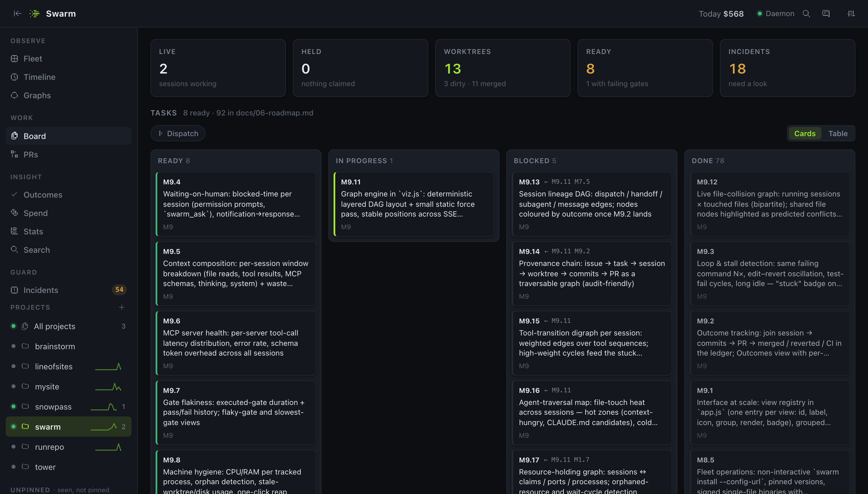
Task: Open the READY 8 stat card
Action: [x=645, y=68]
